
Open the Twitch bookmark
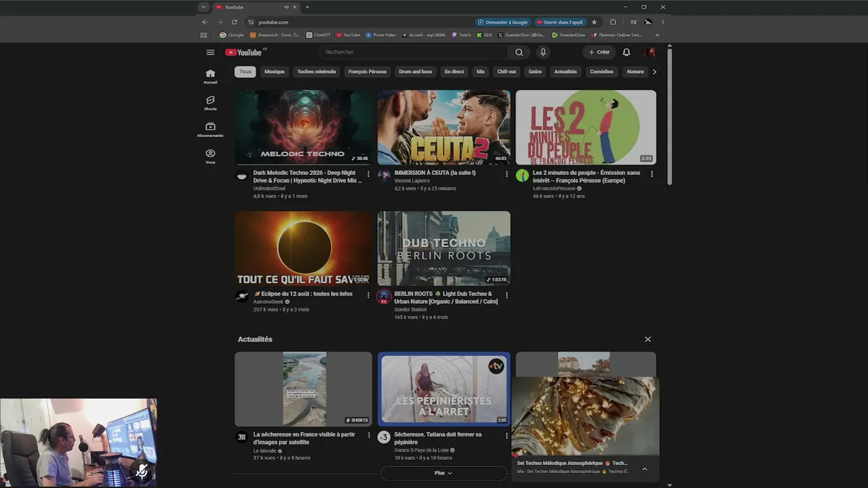[461, 35]
